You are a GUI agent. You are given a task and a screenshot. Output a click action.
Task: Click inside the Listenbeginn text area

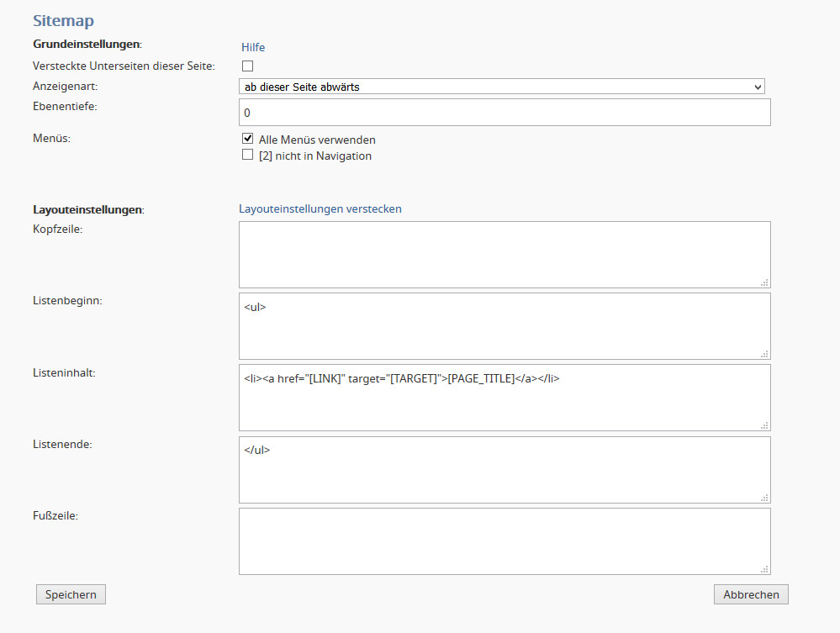(505, 326)
